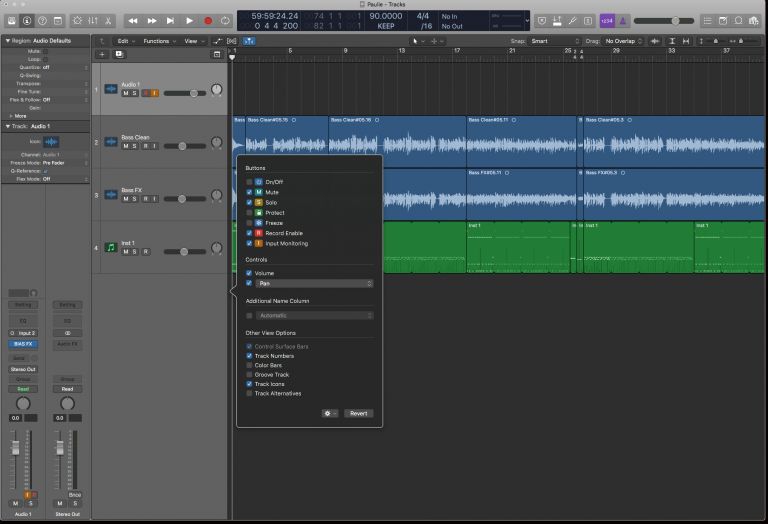This screenshot has height=524, width=768.
Task: Go to beginning with transport button
Action: click(170, 21)
